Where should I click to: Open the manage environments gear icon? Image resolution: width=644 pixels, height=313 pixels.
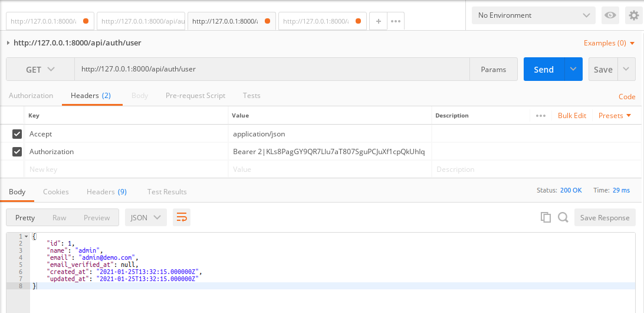(x=634, y=15)
